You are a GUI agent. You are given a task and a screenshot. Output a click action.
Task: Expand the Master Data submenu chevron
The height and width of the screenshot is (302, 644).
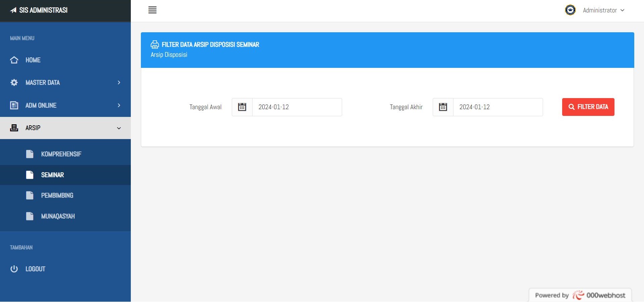(119, 83)
